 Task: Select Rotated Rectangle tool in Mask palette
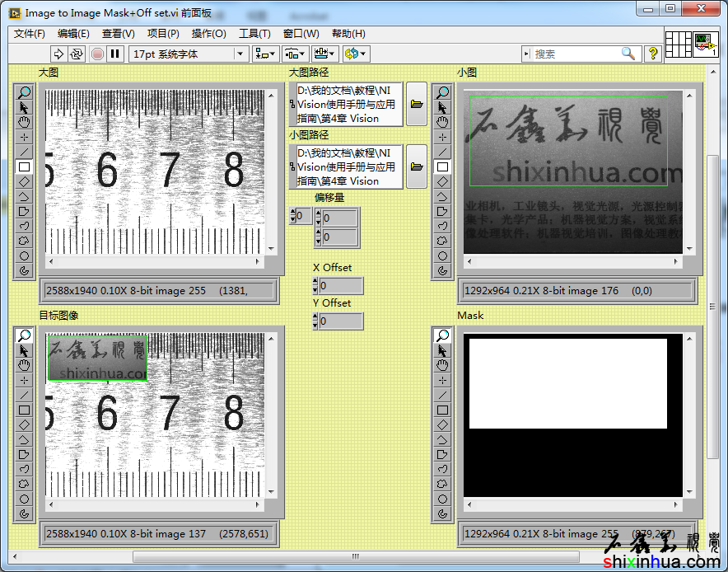coord(442,424)
